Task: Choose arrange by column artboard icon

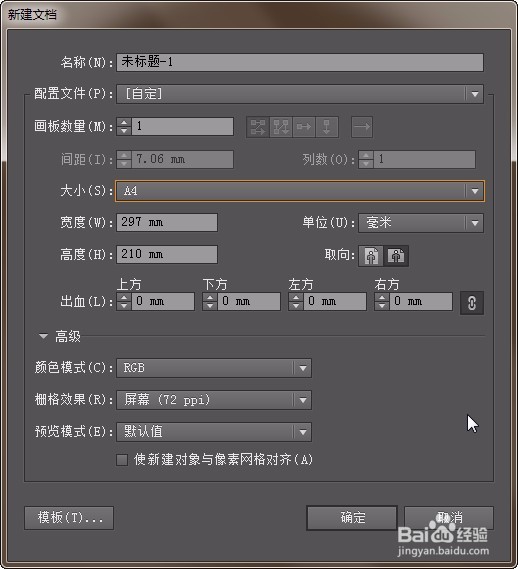Action: point(327,127)
